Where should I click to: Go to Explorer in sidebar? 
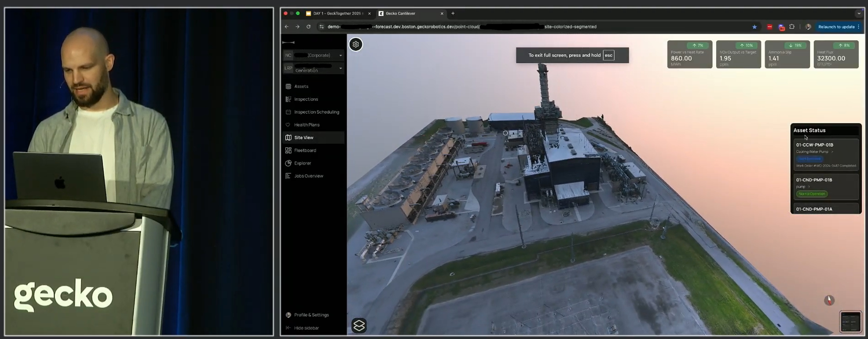pos(302,163)
